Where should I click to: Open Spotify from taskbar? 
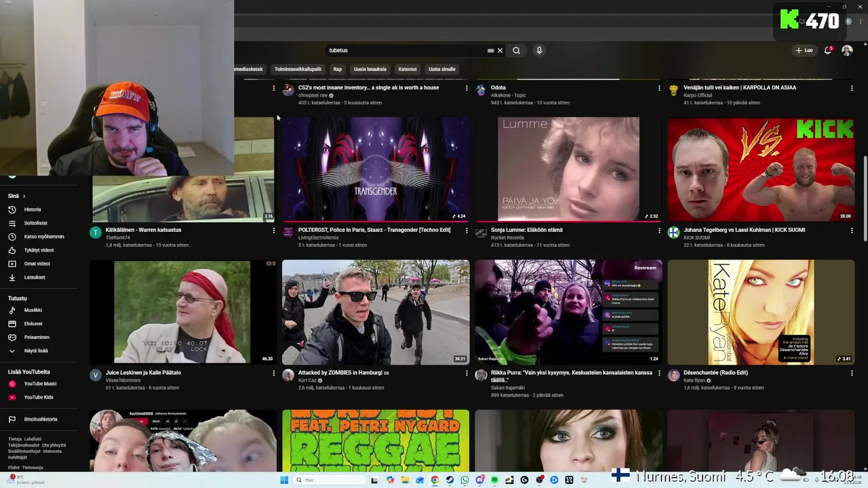[x=494, y=480]
